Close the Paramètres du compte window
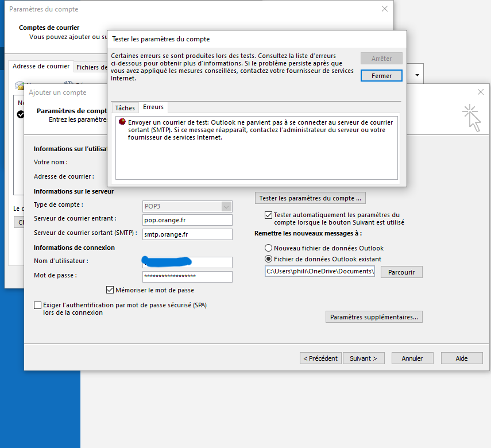 click(384, 9)
